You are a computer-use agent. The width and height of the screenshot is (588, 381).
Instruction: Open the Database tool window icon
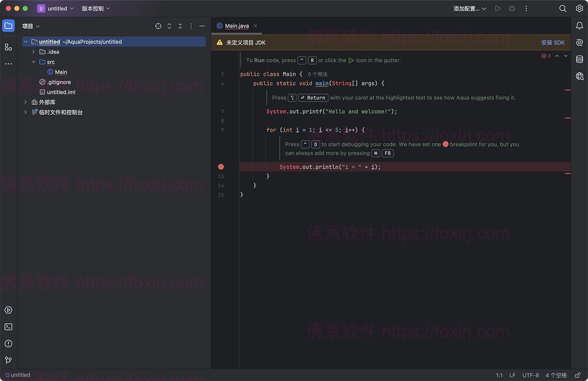pyautogui.click(x=579, y=59)
